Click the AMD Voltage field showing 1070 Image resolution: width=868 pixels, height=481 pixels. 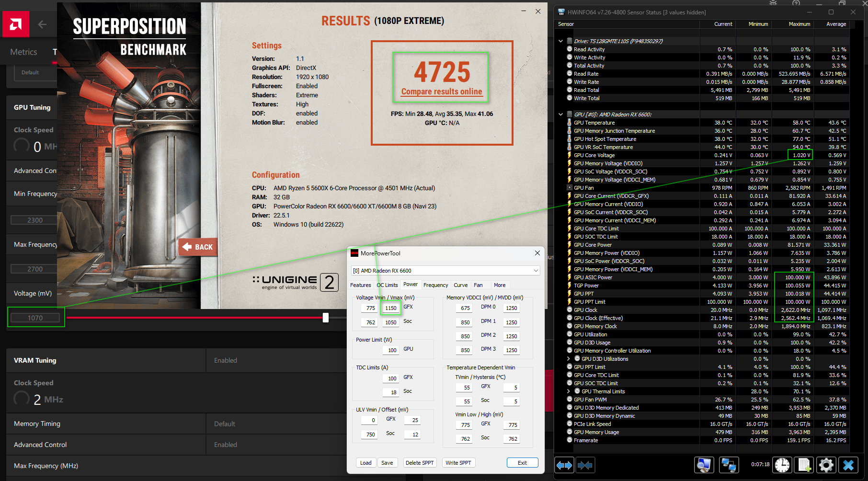coord(35,318)
